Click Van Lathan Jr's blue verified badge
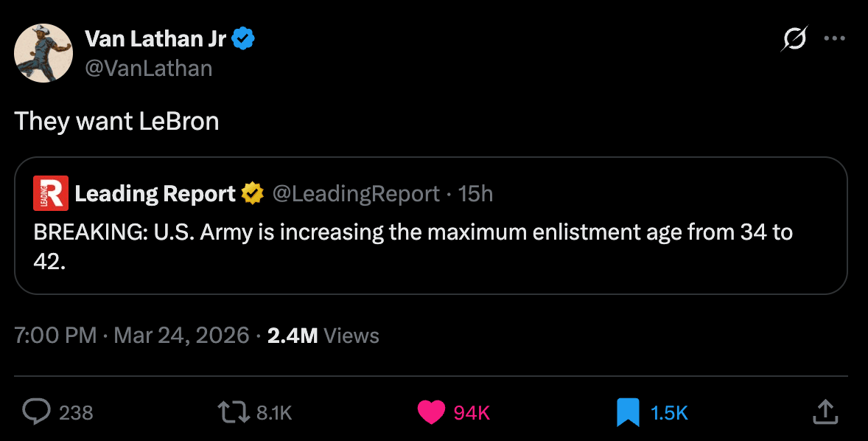The height and width of the screenshot is (441, 868). (x=243, y=38)
